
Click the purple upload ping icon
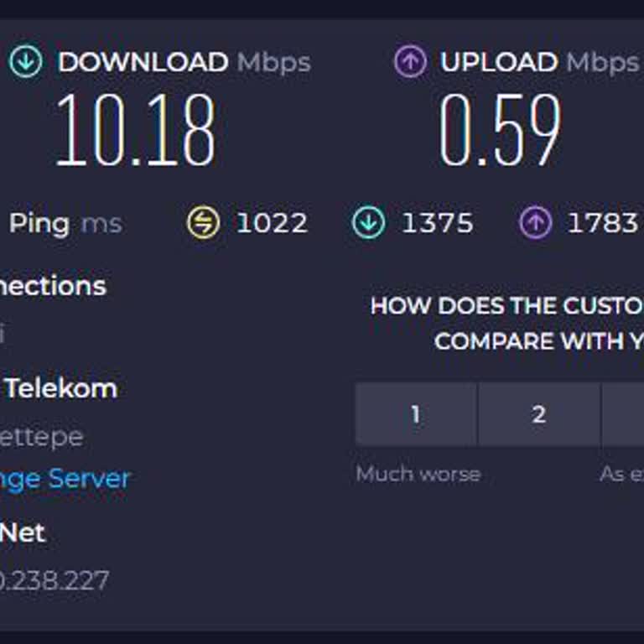534,223
